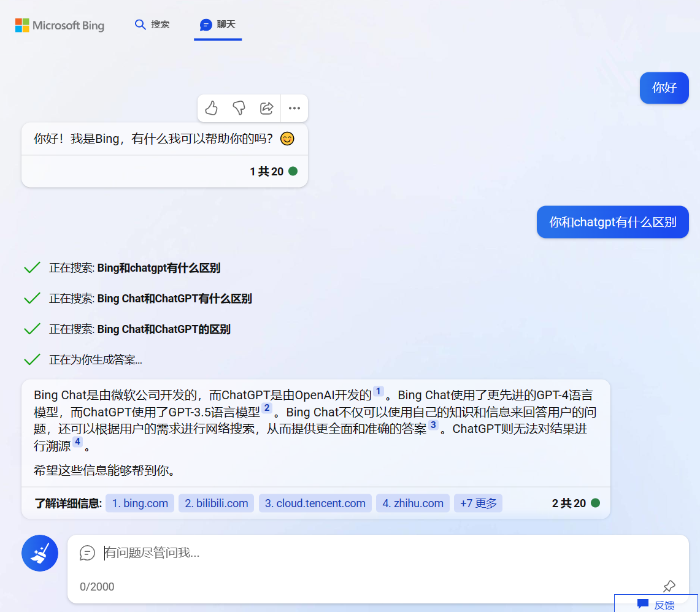Click the chat bubble icon in input box
The width and height of the screenshot is (700, 612).
click(x=88, y=553)
